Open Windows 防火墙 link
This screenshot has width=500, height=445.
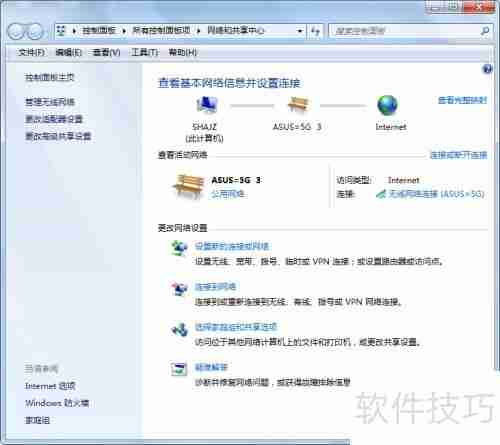pos(57,403)
